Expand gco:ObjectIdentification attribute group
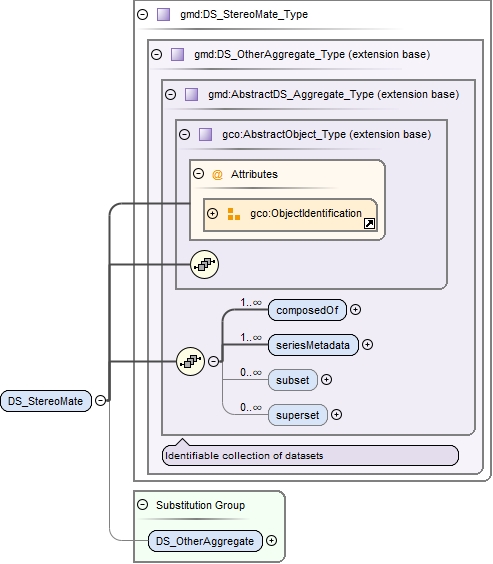 213,213
